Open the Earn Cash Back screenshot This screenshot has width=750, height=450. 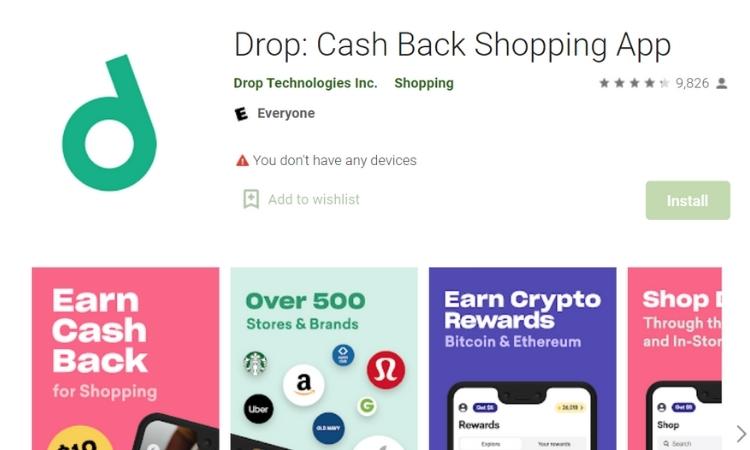[125, 359]
